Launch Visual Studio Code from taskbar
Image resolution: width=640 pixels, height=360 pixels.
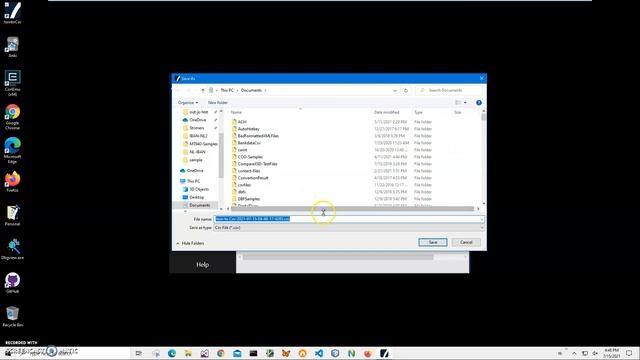pos(319,353)
